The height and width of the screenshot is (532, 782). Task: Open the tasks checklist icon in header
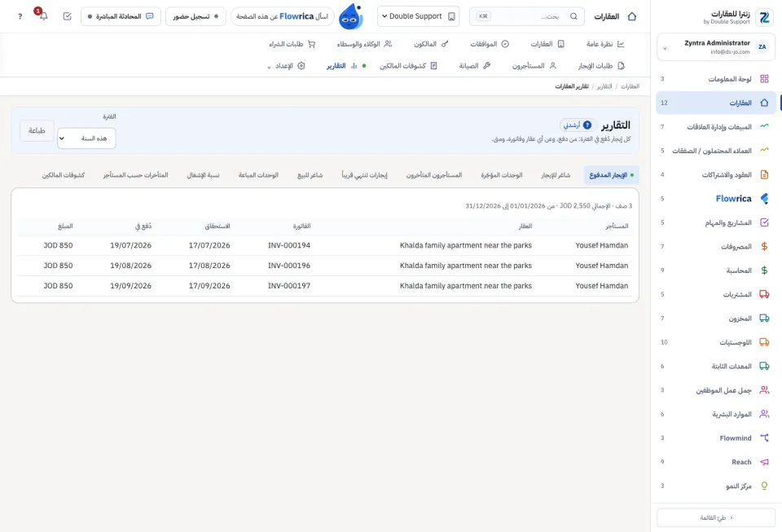68,16
